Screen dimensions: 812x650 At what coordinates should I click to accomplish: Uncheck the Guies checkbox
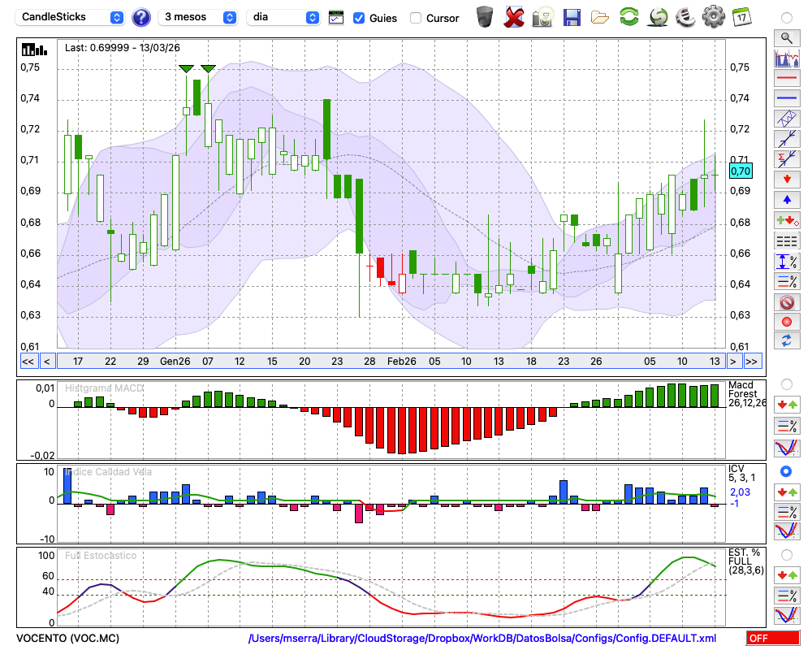(x=358, y=18)
